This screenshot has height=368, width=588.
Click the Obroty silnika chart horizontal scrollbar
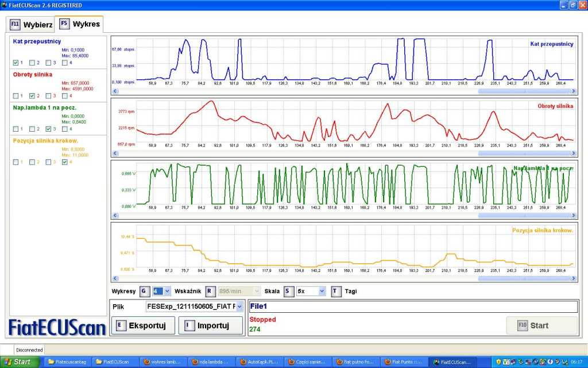[x=345, y=154]
